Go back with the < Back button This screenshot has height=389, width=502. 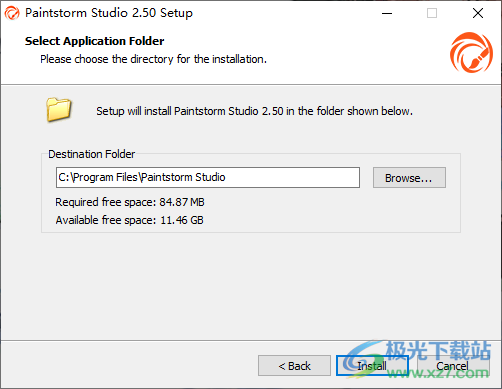(x=294, y=366)
